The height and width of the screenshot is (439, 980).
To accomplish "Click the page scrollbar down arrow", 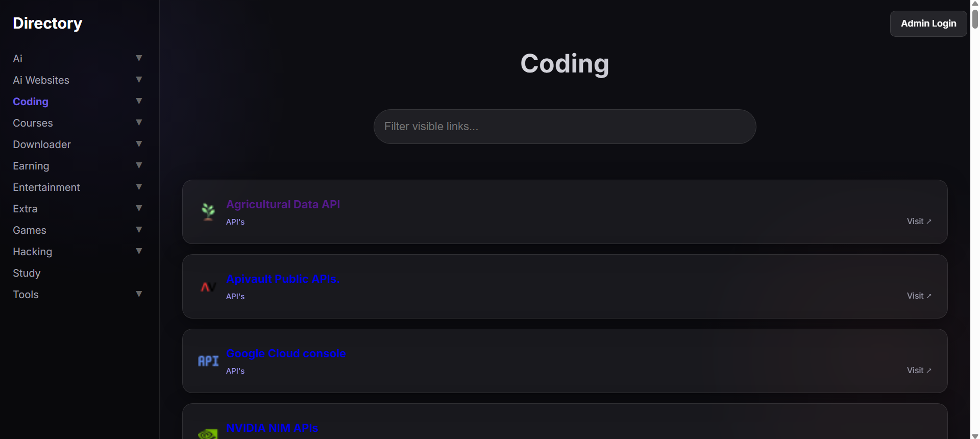I will tap(975, 435).
